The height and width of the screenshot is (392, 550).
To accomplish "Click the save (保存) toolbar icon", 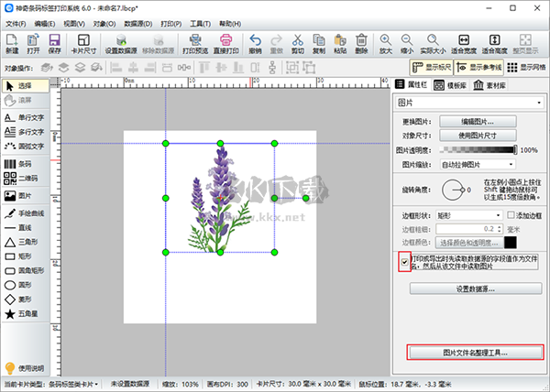I will [54, 44].
